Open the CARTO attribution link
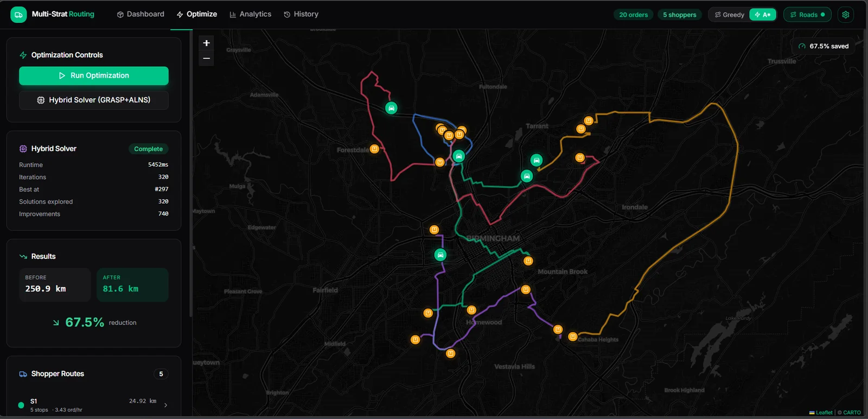 [x=852, y=412]
